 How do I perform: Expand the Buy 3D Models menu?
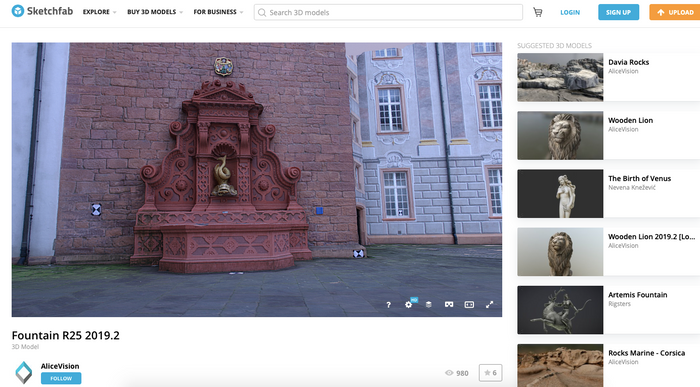155,12
